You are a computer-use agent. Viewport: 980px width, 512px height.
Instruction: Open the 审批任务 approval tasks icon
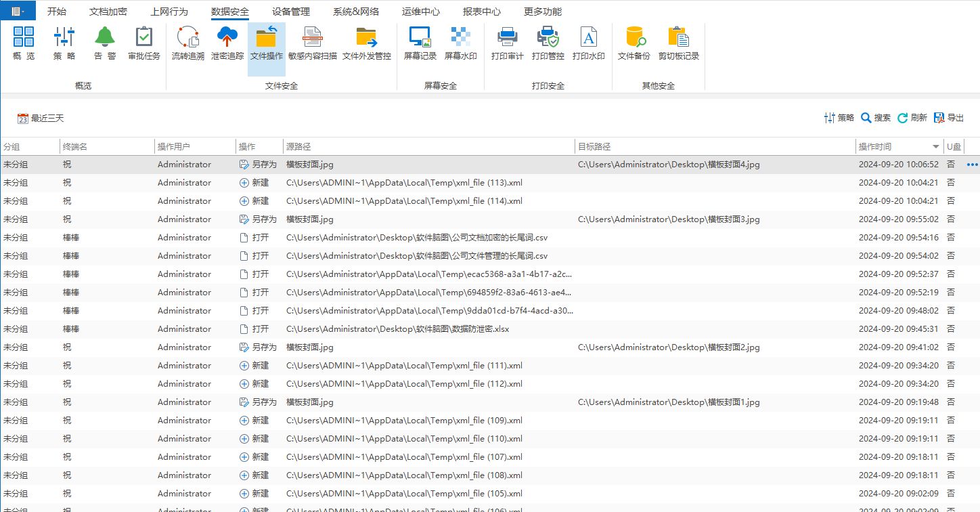click(x=143, y=44)
